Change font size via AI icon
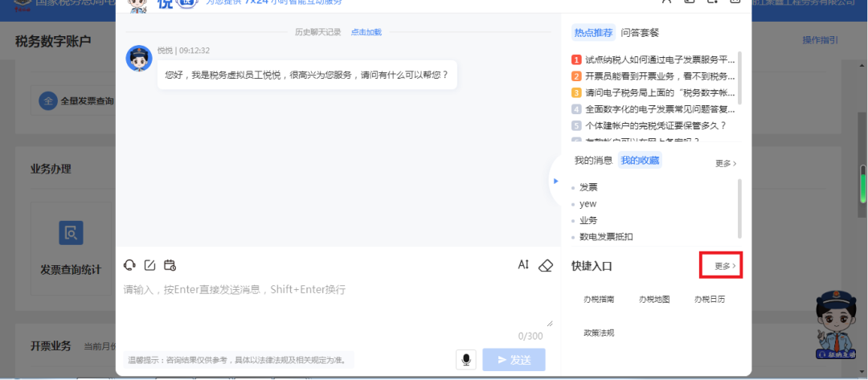Image resolution: width=868 pixels, height=380 pixels. 524,265
